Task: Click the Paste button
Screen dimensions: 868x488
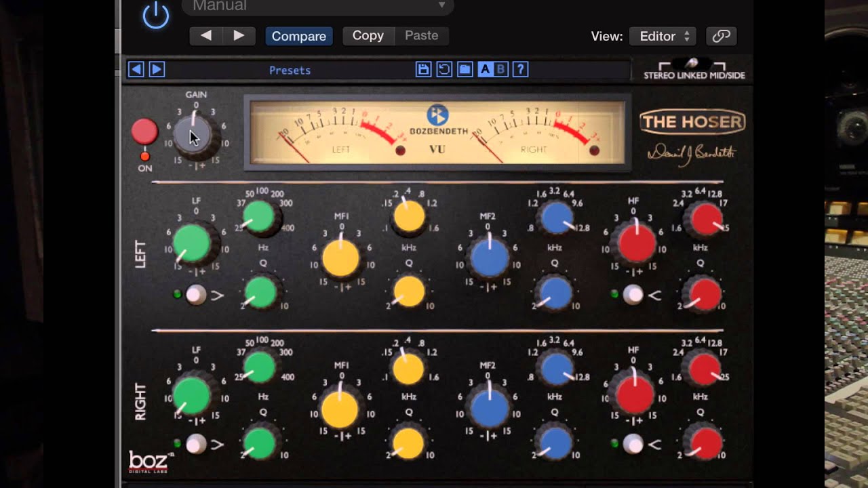Action: click(422, 36)
